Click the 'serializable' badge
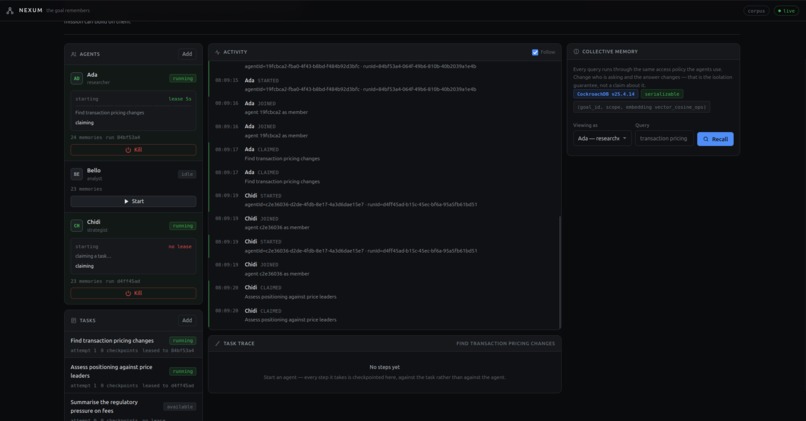Viewport: 806px width, 421px height. coord(662,94)
